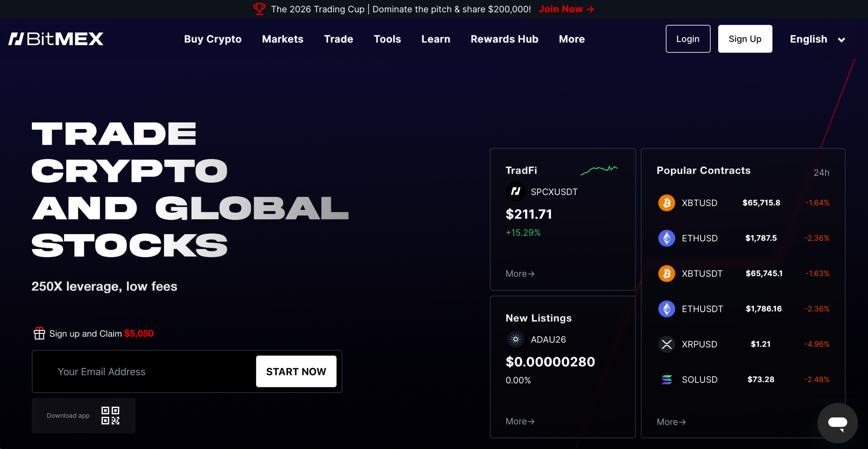Open the ETHUSDT contract row
Screen dimensions: 868x449
coord(743,309)
